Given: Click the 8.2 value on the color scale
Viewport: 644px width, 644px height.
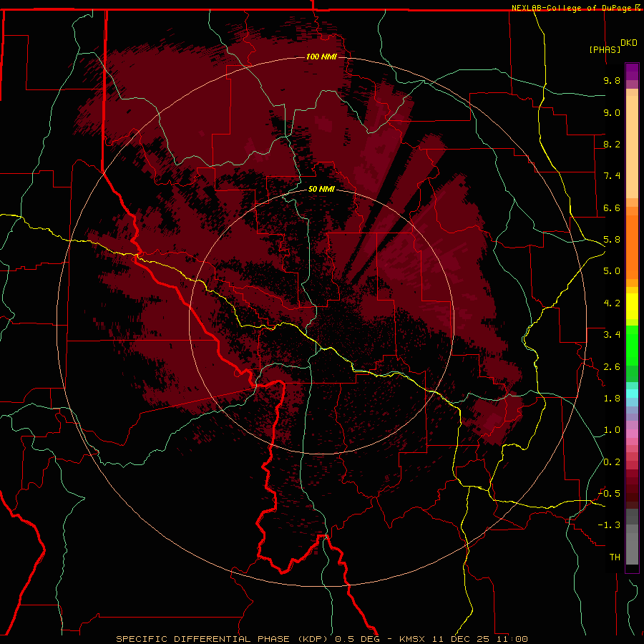Looking at the screenshot, I should coord(612,144).
